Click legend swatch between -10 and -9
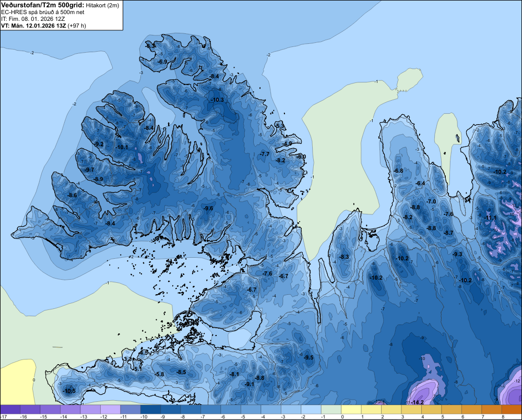The image size is (522, 420). pyautogui.click(x=150, y=410)
